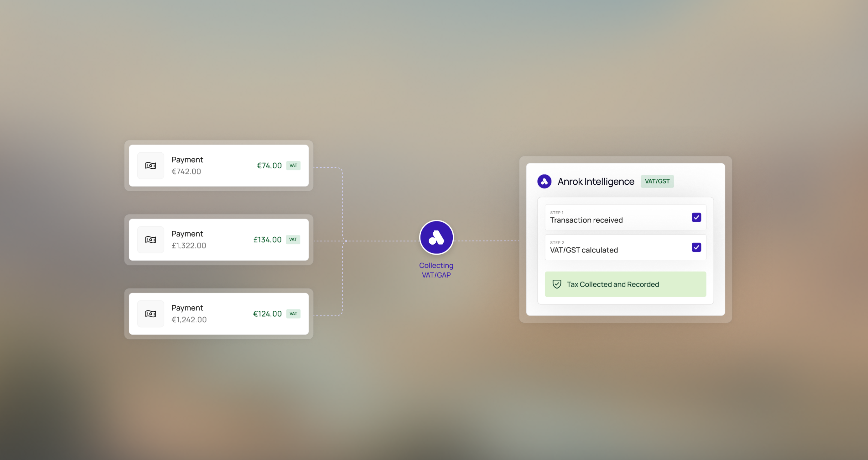Screen dimensions: 868x460
Task: Click the VAT/GST badge in the panel header
Action: (x=657, y=181)
